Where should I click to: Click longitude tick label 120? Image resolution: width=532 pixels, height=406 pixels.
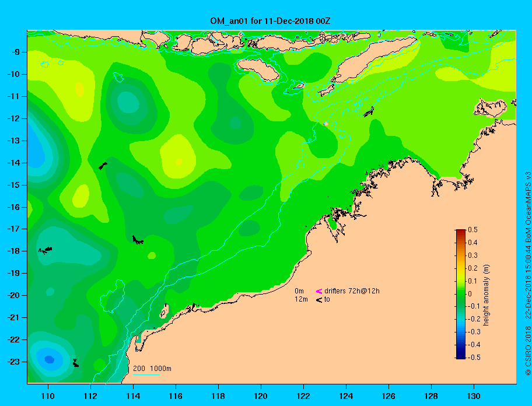261,396
